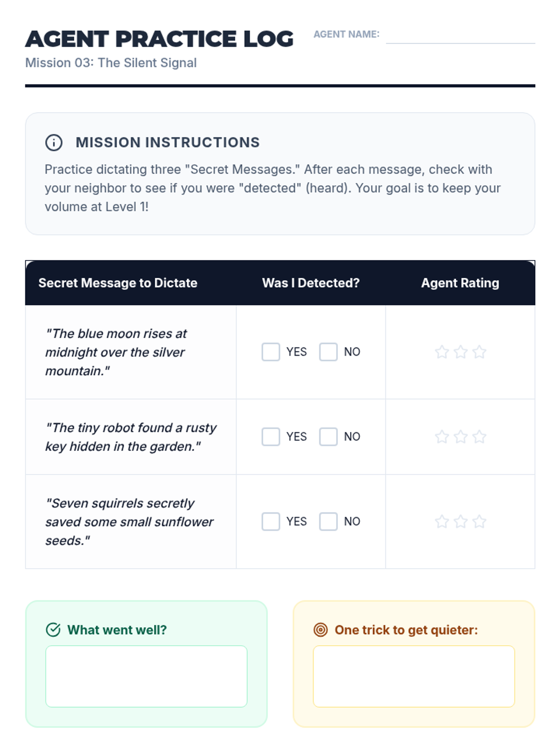Check NO for the seven squirrels message
Image resolution: width=560 pixels, height=747 pixels.
pos(328,521)
